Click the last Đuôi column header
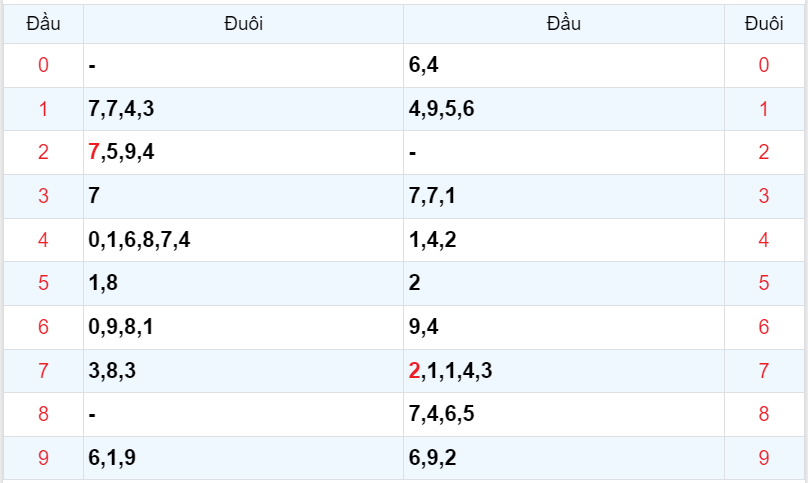The image size is (808, 483). [764, 23]
